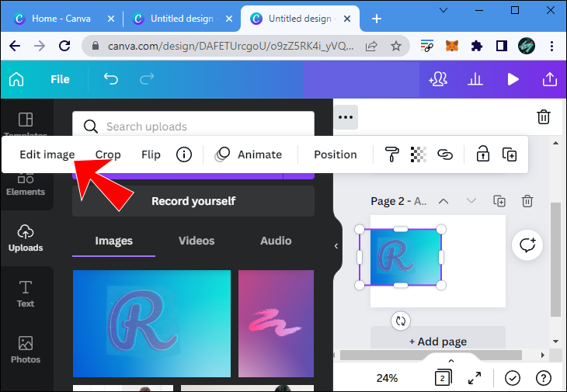Open the insights bar chart icon

click(475, 79)
